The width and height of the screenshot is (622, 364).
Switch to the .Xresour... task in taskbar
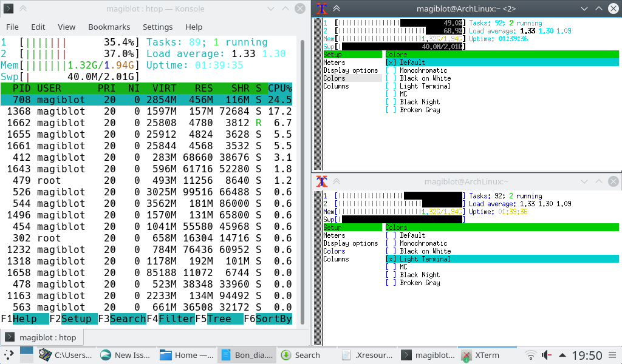click(x=367, y=355)
